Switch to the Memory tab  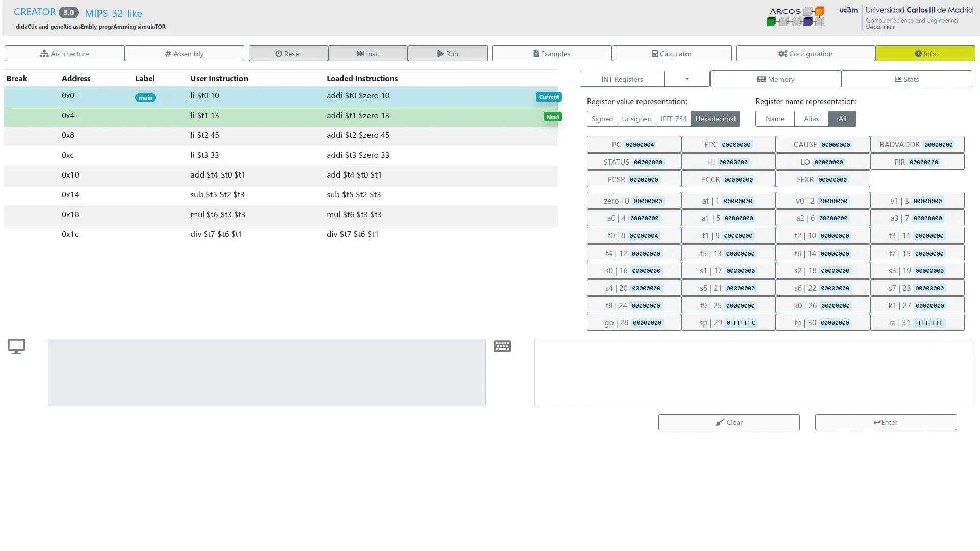point(775,79)
